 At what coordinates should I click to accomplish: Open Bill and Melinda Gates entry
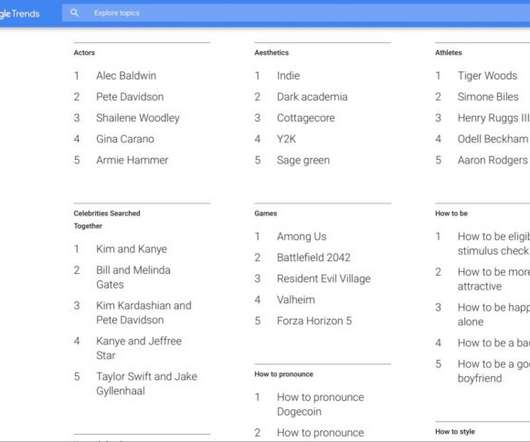(x=133, y=277)
